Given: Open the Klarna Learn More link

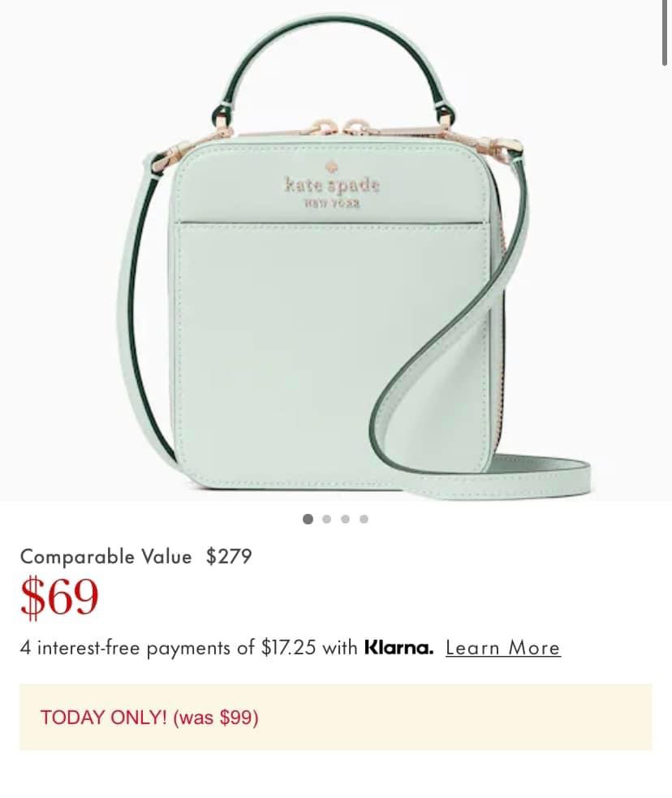Looking at the screenshot, I should tap(503, 648).
